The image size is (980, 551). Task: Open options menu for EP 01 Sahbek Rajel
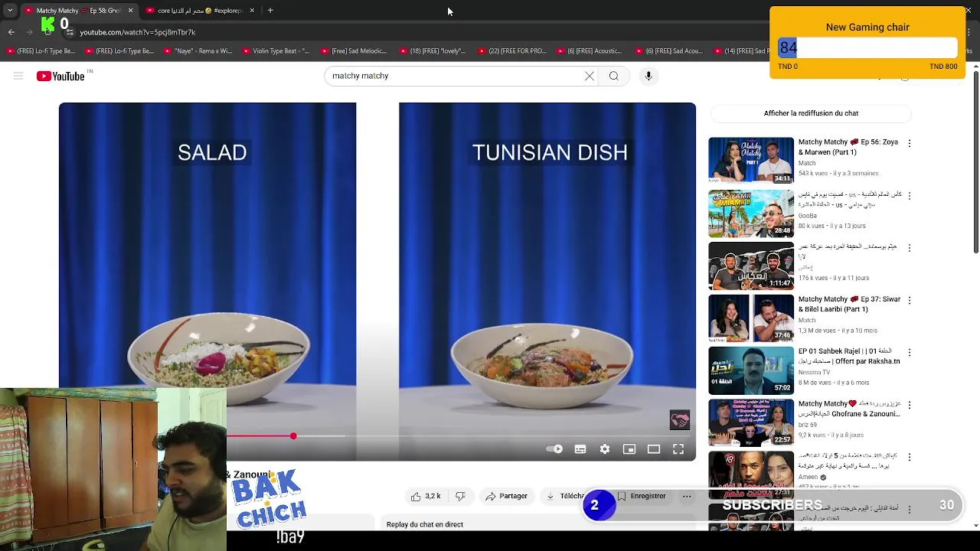(x=910, y=352)
